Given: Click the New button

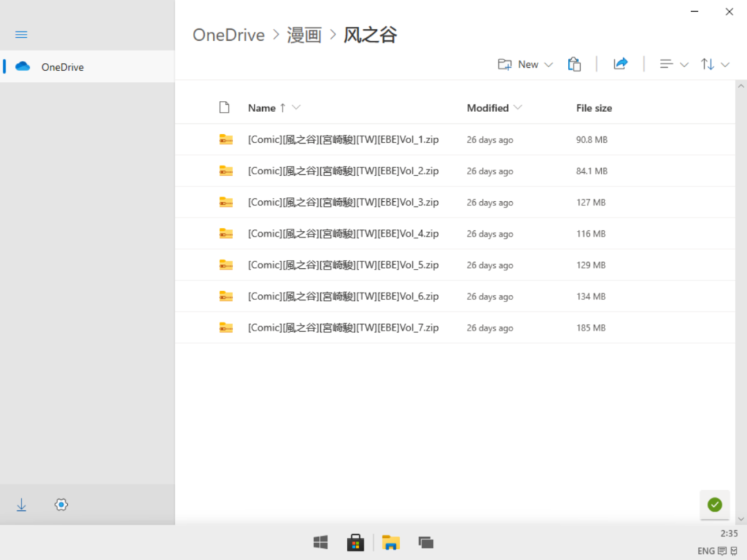Looking at the screenshot, I should tap(525, 64).
